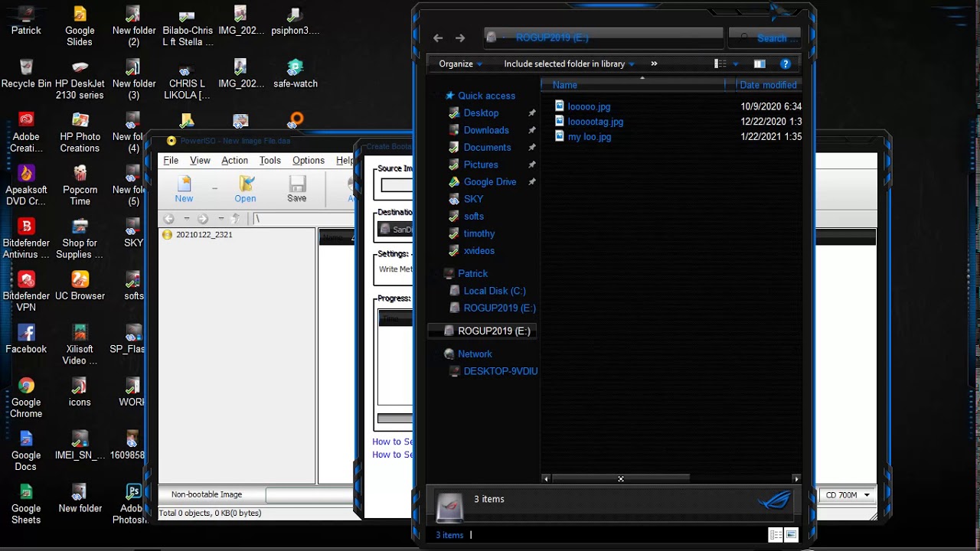Viewport: 980px width, 551px height.
Task: Switch to details view in status bar
Action: pyautogui.click(x=776, y=535)
